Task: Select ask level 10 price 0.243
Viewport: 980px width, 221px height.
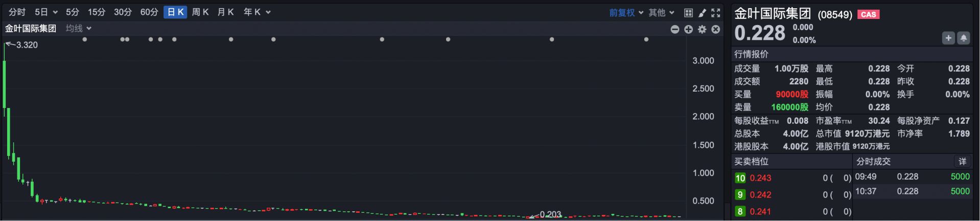Action: pyautogui.click(x=760, y=178)
